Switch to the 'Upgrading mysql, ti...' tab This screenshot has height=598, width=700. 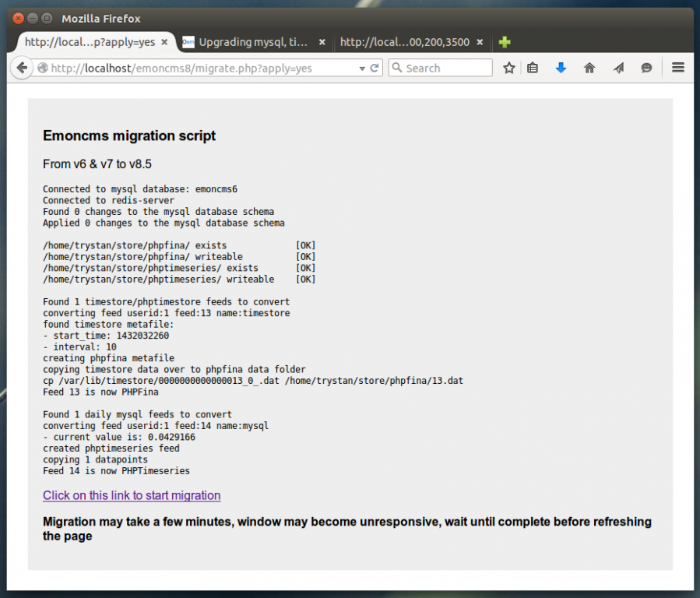click(253, 42)
